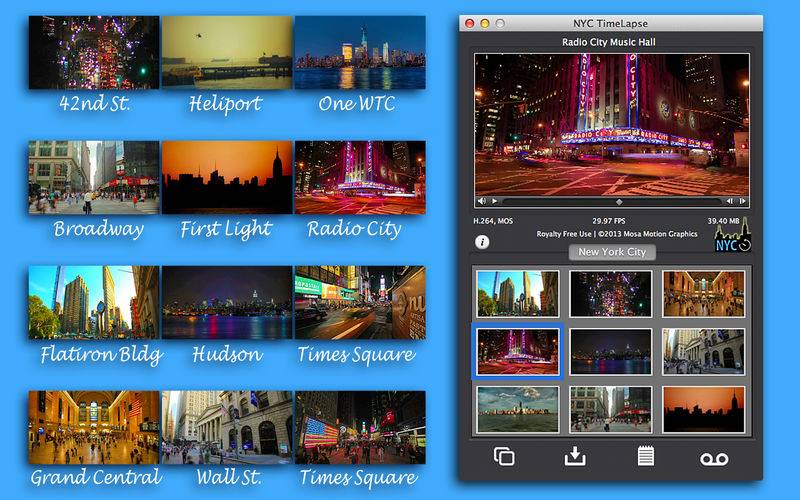Select highlighted Radio City thumbnail in app grid
The image size is (800, 500).
point(517,352)
